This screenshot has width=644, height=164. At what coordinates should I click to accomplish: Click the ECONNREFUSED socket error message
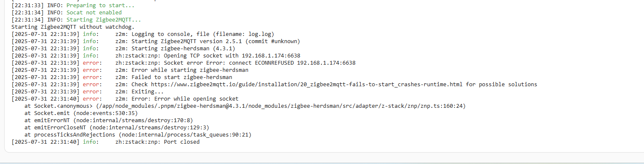(235, 63)
